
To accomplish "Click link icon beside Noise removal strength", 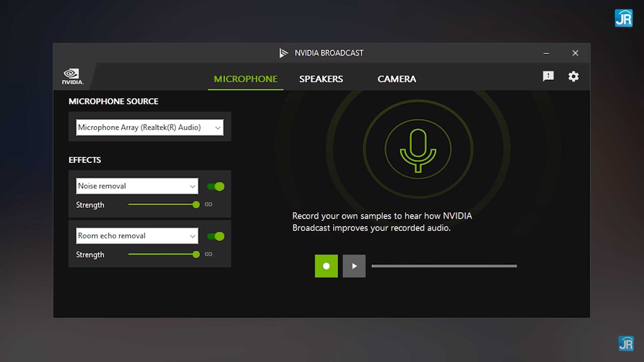I will coord(208,204).
